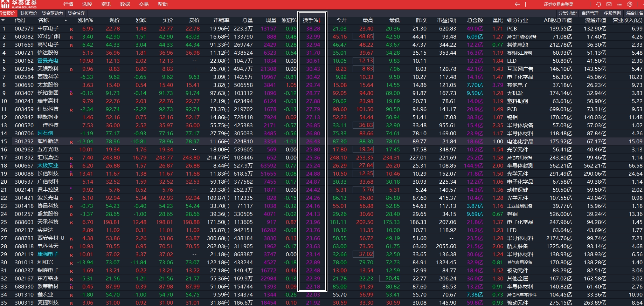Image resolution: width=644 pixels, height=306 pixels.
Task: Open the settings gear icon
Action: click(630, 4)
